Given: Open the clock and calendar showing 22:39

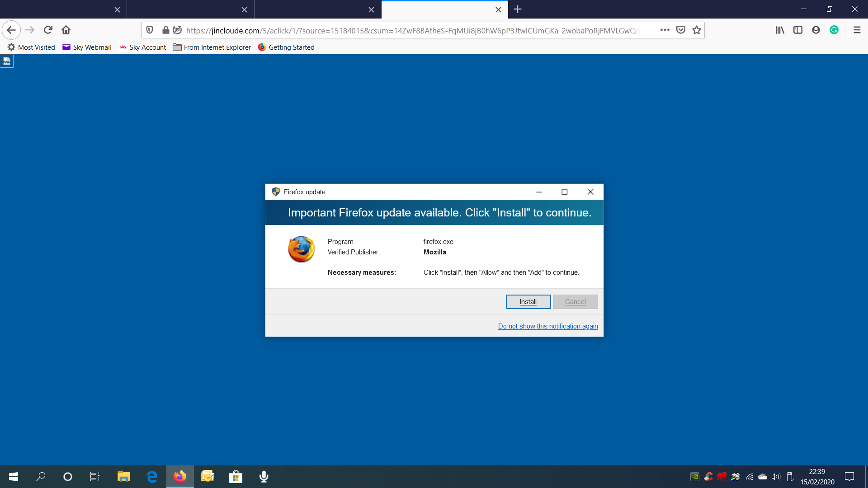Looking at the screenshot, I should 817,477.
